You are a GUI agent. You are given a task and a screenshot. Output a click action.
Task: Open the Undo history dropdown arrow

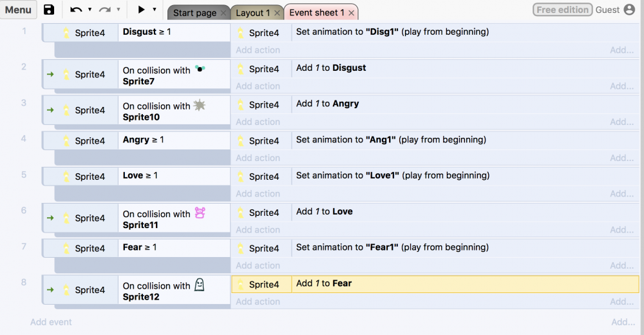pyautogui.click(x=90, y=10)
